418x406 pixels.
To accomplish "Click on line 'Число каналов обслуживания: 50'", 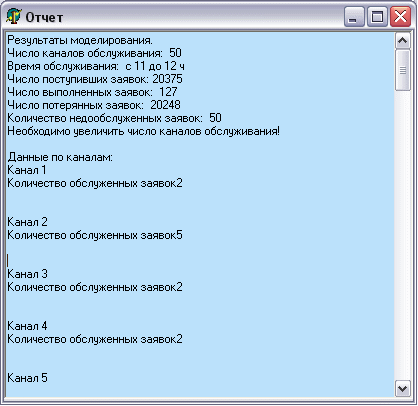I will tap(94, 53).
